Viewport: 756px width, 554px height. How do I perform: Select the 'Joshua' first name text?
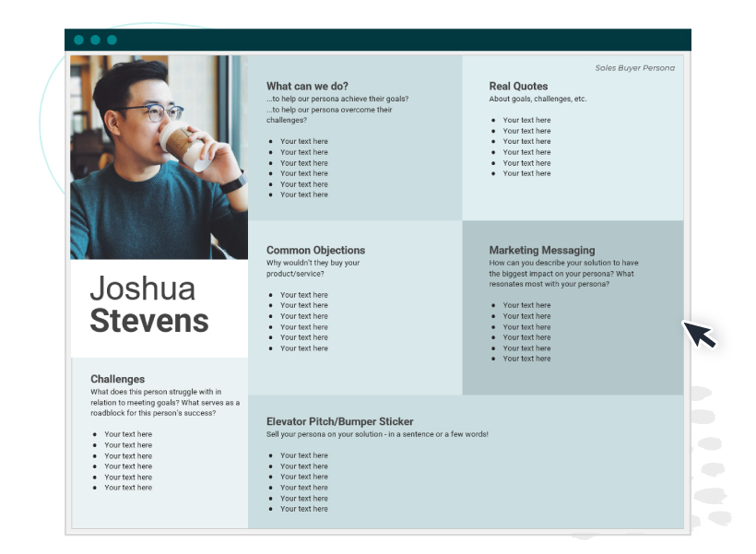click(143, 289)
